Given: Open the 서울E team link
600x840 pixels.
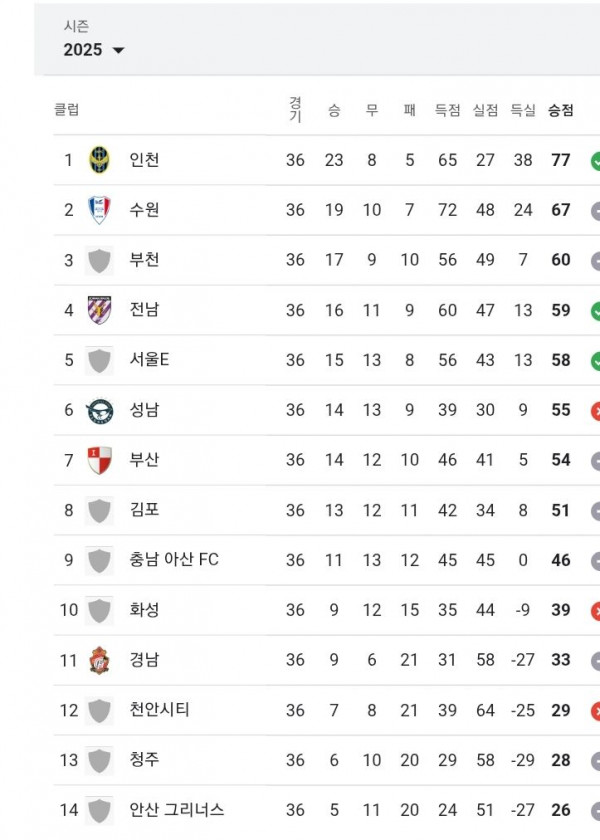Looking at the screenshot, I should pyautogui.click(x=149, y=360).
